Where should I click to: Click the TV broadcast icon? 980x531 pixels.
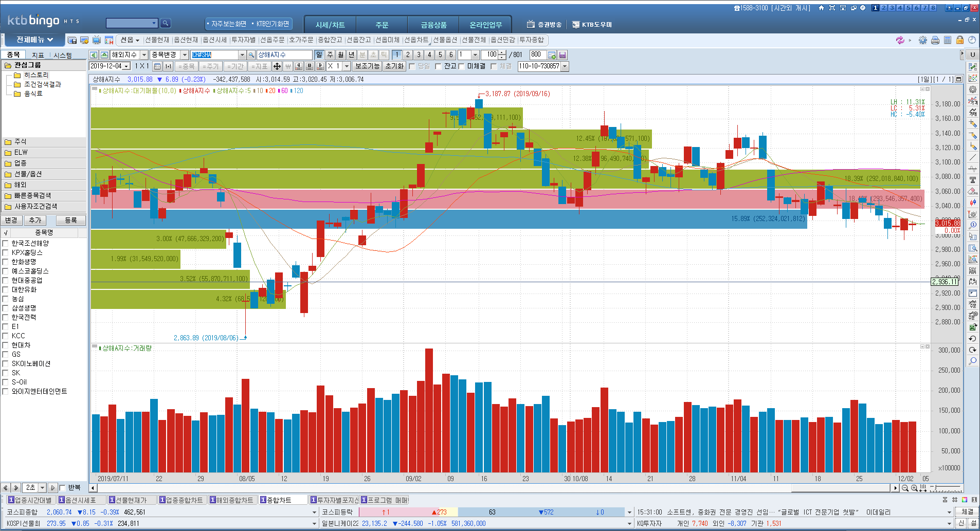point(97,40)
